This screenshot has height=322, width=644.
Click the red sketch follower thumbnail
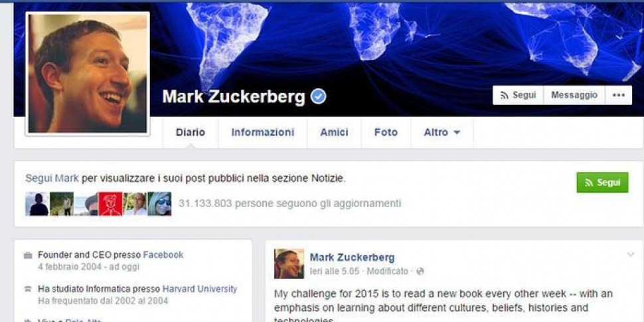110,204
